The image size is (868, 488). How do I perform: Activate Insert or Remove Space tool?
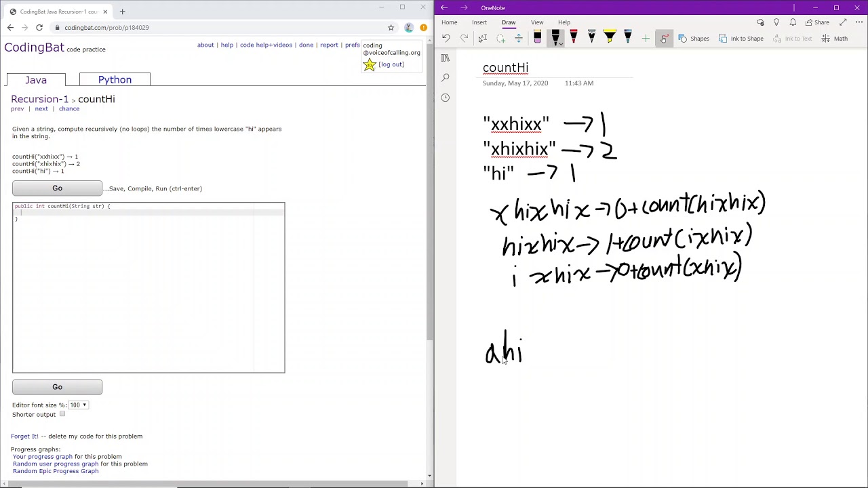[519, 39]
